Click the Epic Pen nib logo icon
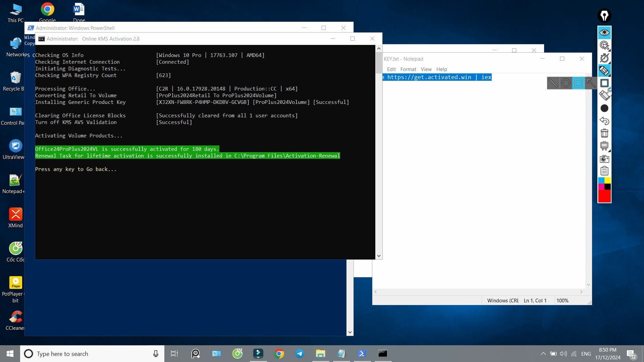Image resolution: width=644 pixels, height=362 pixels. pos(604,15)
